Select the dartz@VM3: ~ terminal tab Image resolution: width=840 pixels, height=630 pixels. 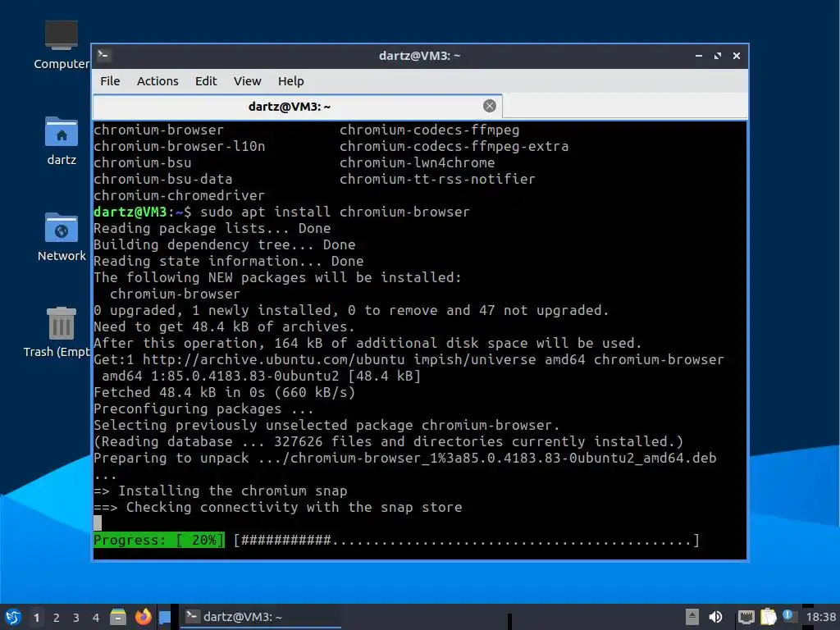coord(297,106)
